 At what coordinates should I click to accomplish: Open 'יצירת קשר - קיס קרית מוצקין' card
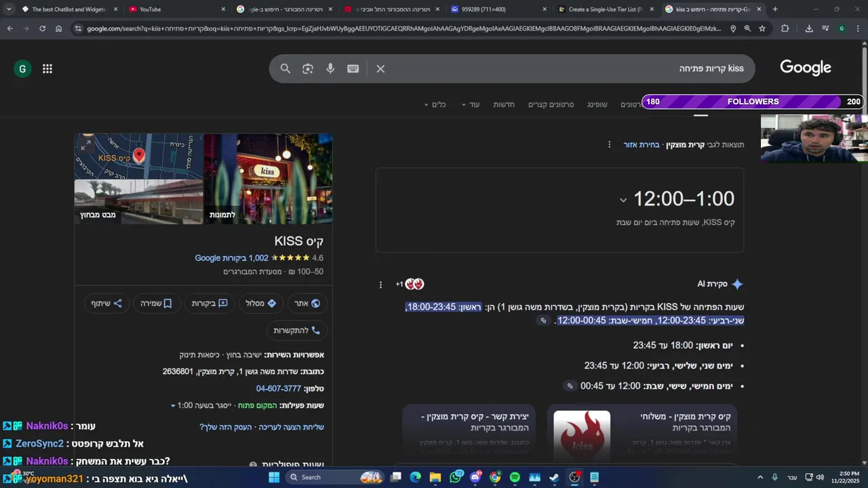[469, 434]
